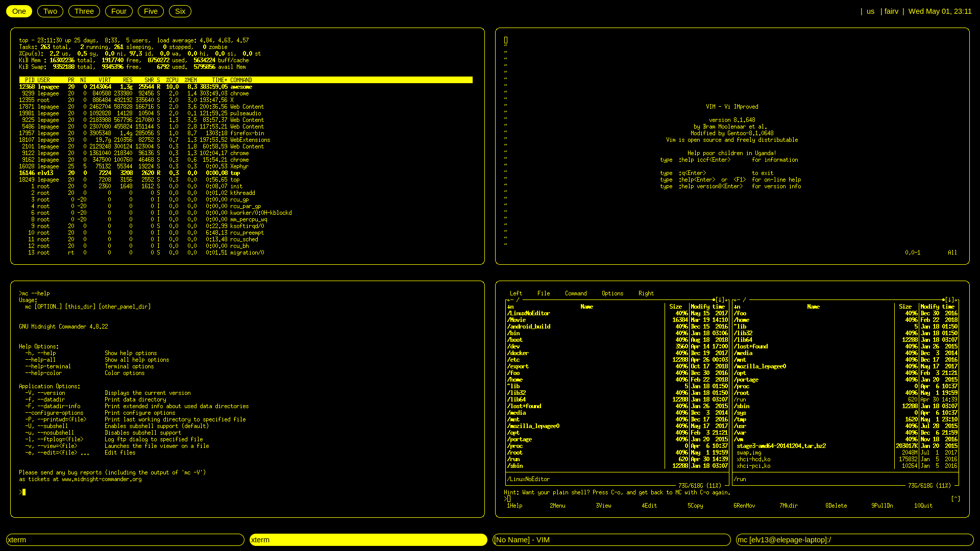Select /mozilla_lepagee0 in mc left panel
Image resolution: width=980 pixels, height=551 pixels.
coord(618,426)
